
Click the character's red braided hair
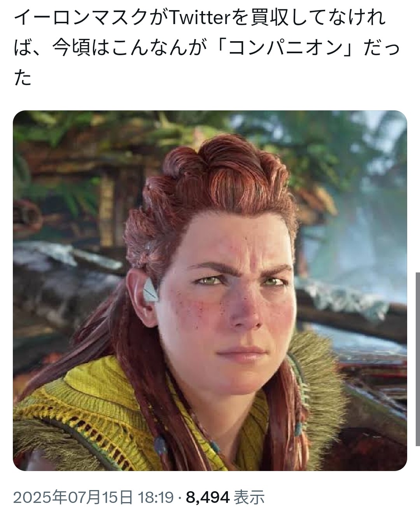click(x=218, y=187)
